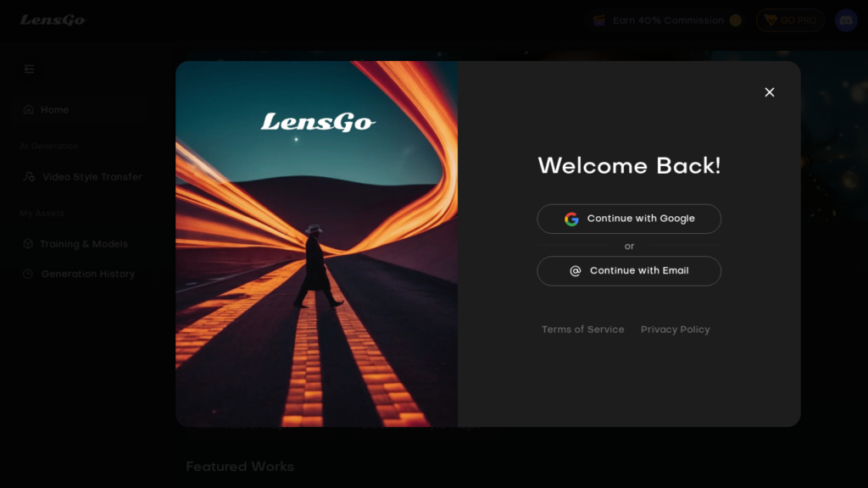
Task: Select Home from the sidebar menu
Action: point(54,109)
